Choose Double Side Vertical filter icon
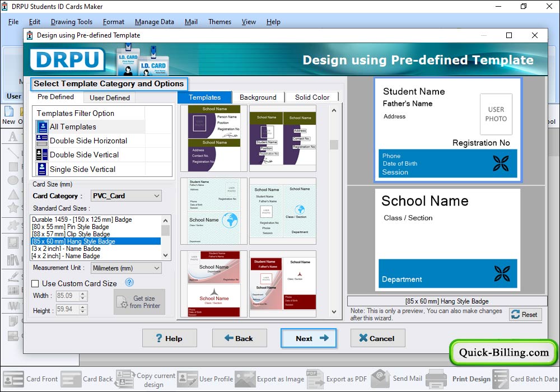 (x=42, y=155)
